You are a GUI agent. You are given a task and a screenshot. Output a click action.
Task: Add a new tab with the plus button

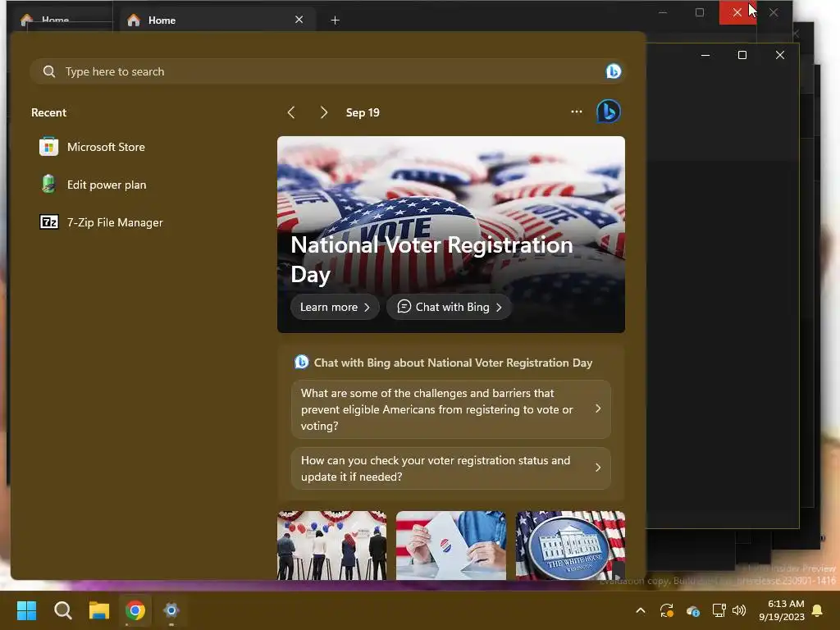335,21
